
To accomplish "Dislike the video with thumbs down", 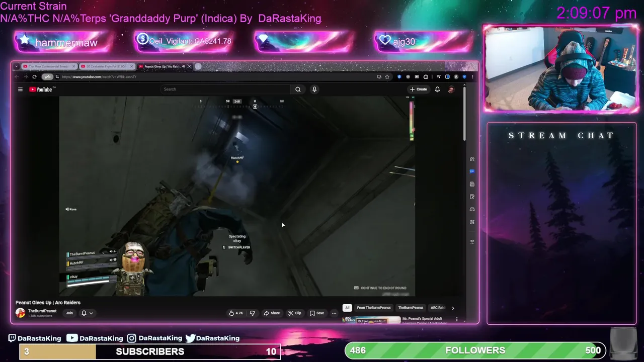I will (253, 313).
